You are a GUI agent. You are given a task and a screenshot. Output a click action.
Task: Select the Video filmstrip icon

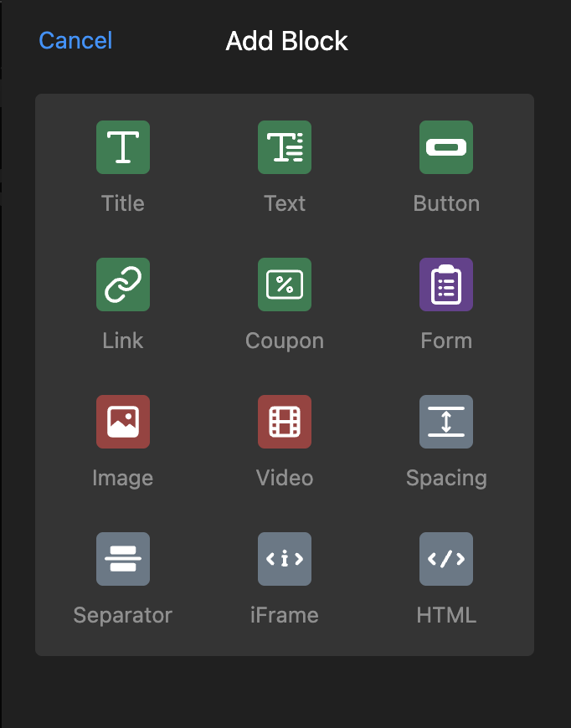(x=285, y=422)
